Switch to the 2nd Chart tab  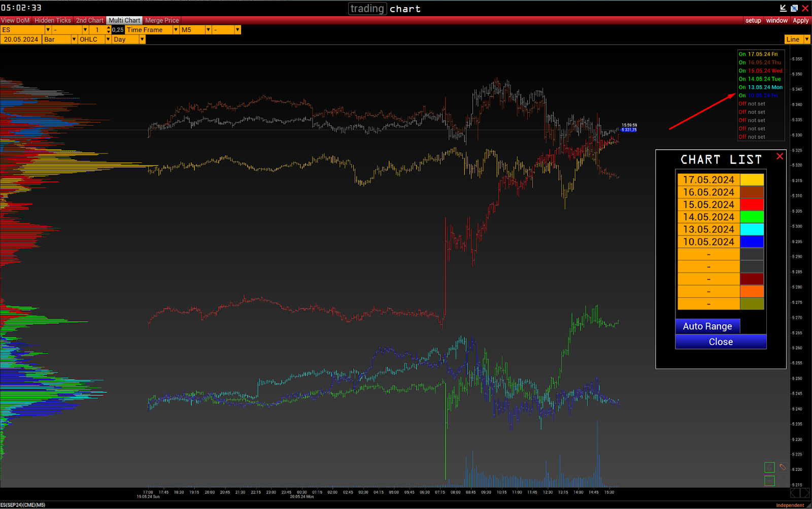(x=89, y=20)
